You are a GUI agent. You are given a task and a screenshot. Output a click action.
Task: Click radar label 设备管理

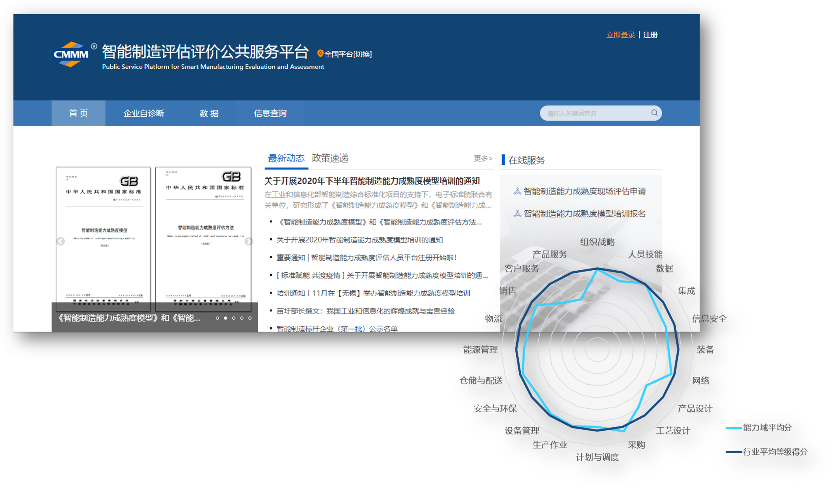click(x=522, y=431)
